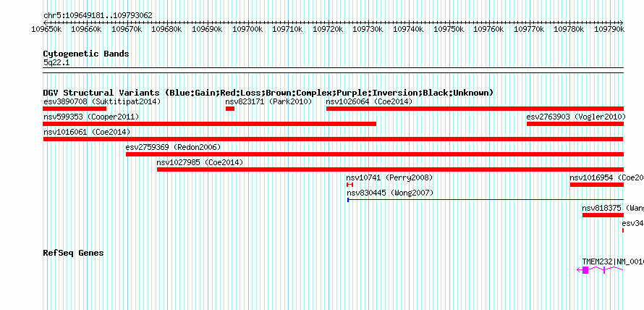The image size is (644, 310).
Task: Select the nsv1027985 red variant bar
Action: pos(390,169)
